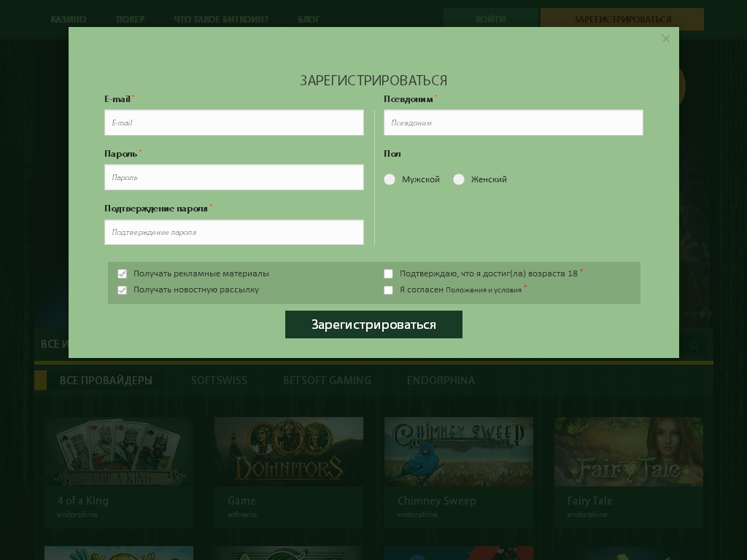This screenshot has width=747, height=560.
Task: Select the Женский gender radio button
Action: tap(459, 179)
